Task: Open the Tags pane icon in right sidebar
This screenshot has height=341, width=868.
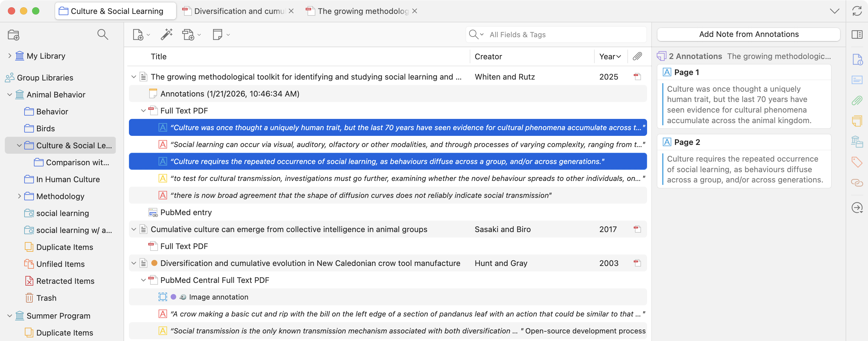Action: (857, 162)
